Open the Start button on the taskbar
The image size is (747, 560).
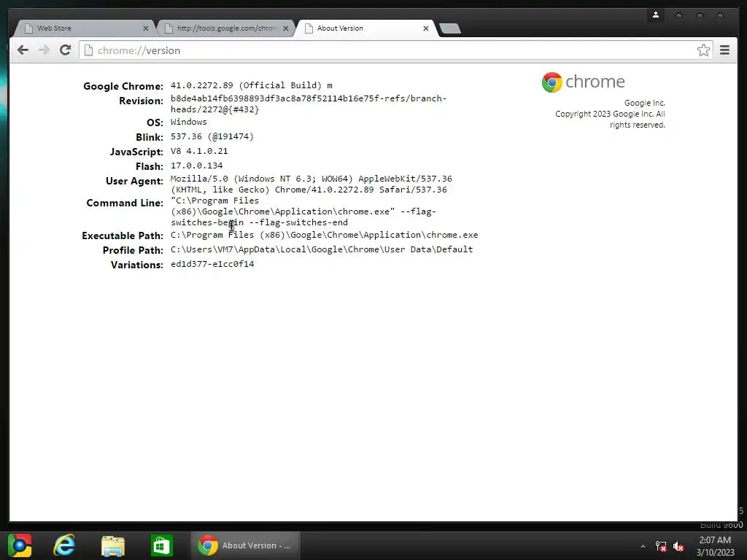tap(20, 545)
